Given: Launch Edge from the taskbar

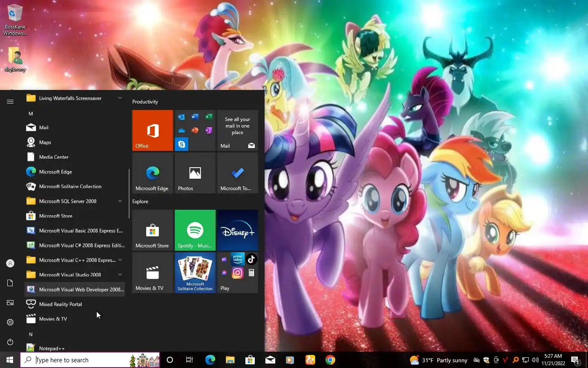Looking at the screenshot, I should pos(210,360).
